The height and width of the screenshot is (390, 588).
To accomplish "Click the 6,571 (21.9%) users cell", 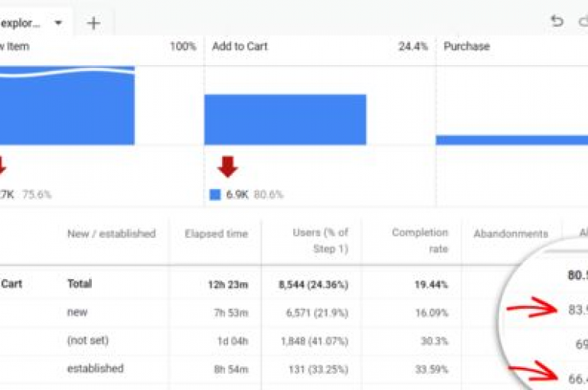I will click(x=317, y=313).
